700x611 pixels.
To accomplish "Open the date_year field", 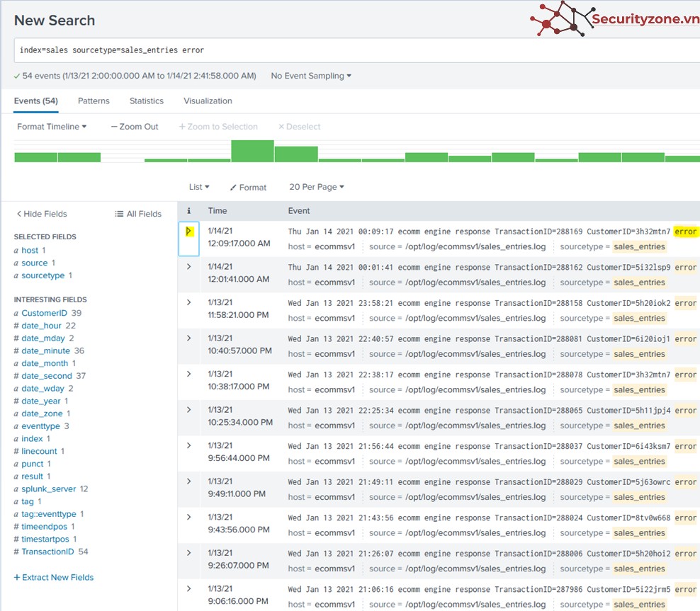I will (40, 401).
